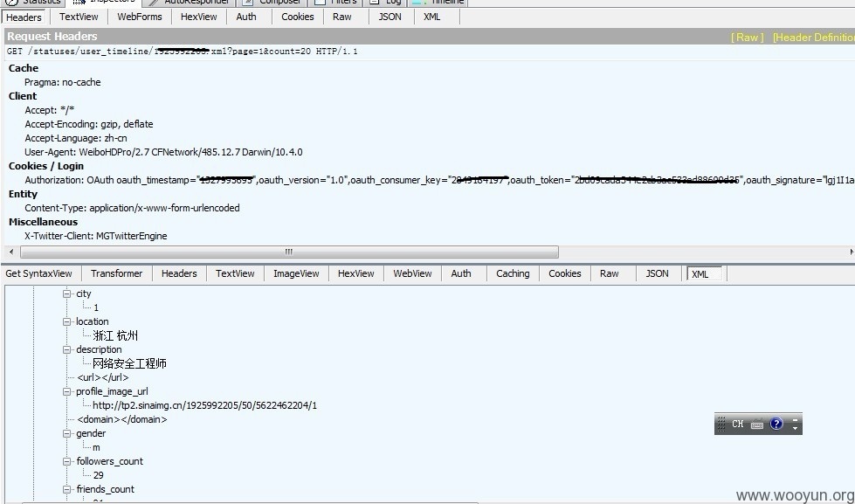Collapse the description node

pyautogui.click(x=67, y=349)
